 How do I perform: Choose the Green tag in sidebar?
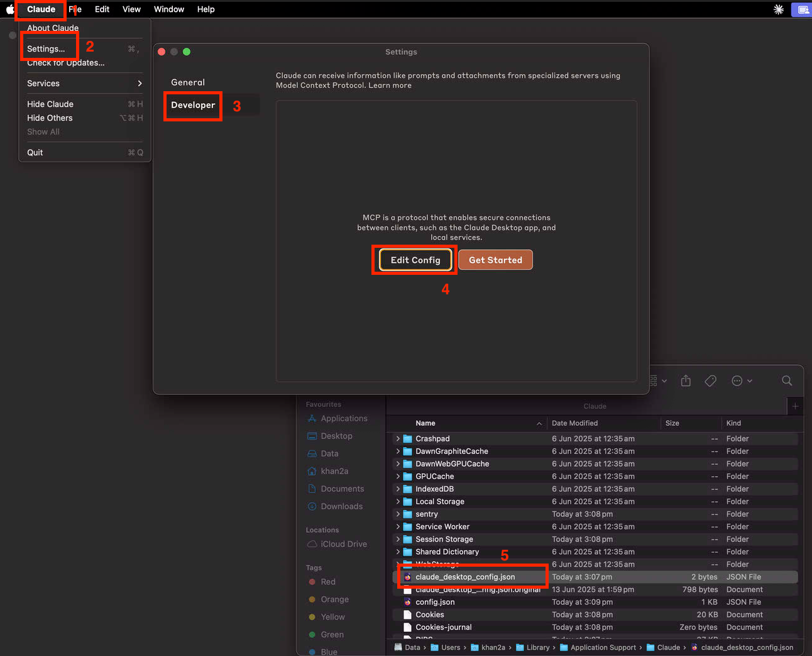pyautogui.click(x=326, y=635)
